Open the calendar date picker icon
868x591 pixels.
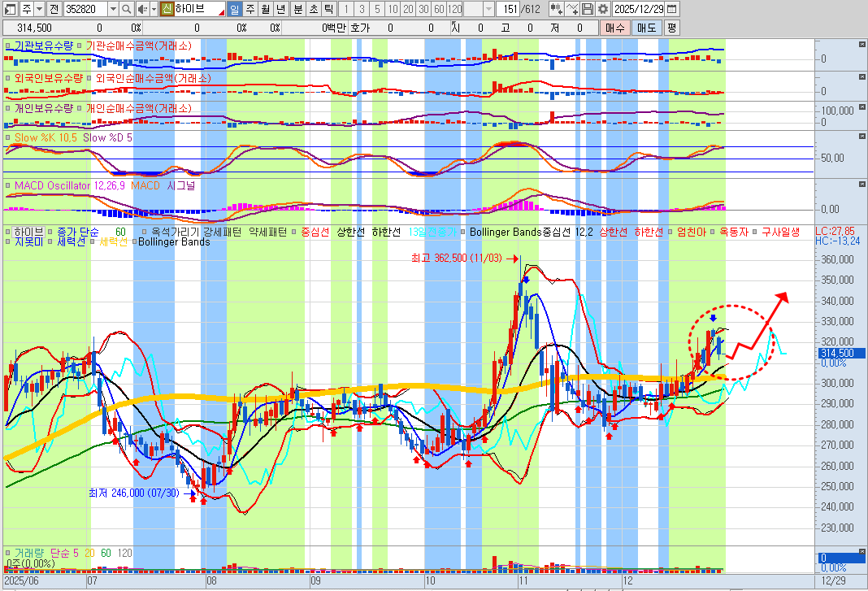(x=672, y=9)
